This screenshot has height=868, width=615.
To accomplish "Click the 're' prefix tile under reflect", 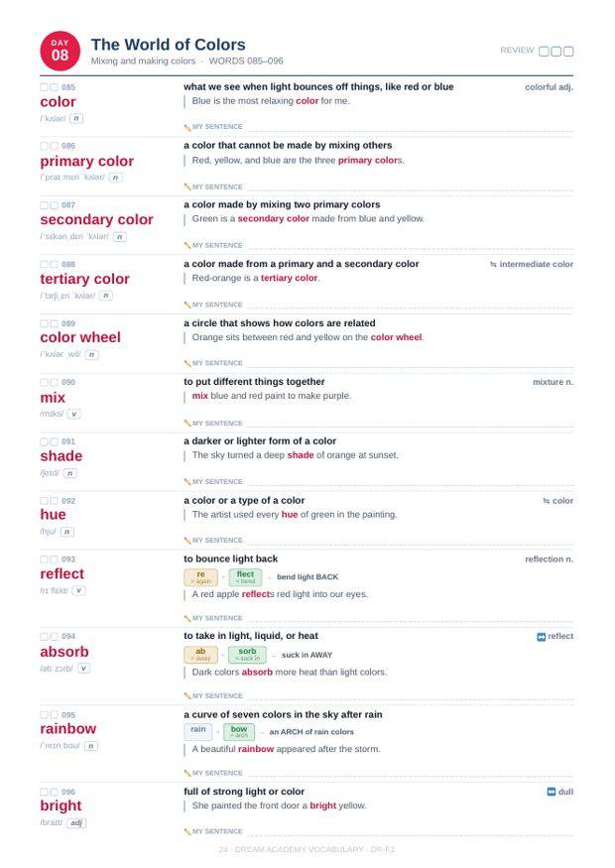I will click(x=200, y=577).
